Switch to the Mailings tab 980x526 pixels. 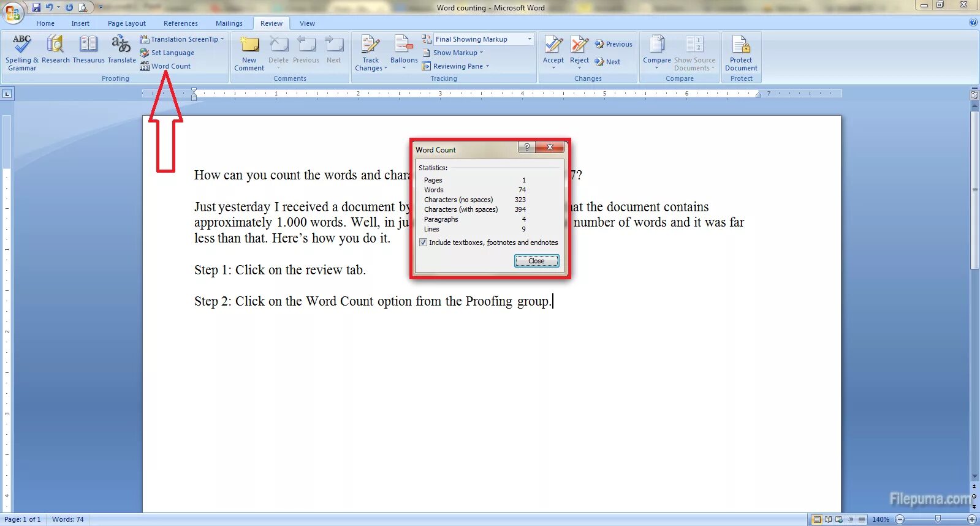[229, 23]
